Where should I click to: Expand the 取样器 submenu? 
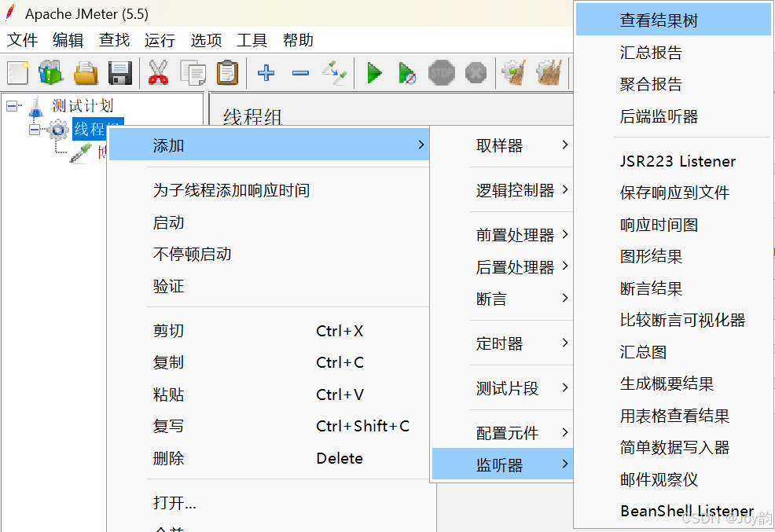501,145
